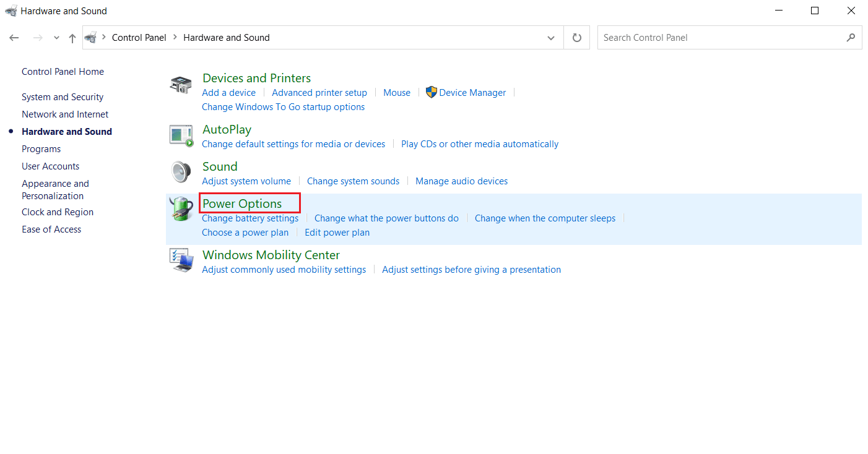Open Programs category in sidebar
This screenshot has height=454, width=868.
(41, 149)
